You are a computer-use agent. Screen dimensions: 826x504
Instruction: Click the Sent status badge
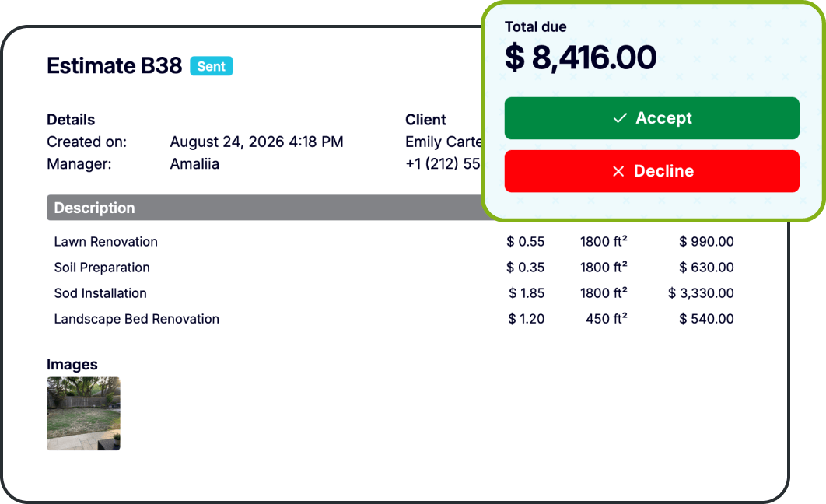pyautogui.click(x=212, y=66)
